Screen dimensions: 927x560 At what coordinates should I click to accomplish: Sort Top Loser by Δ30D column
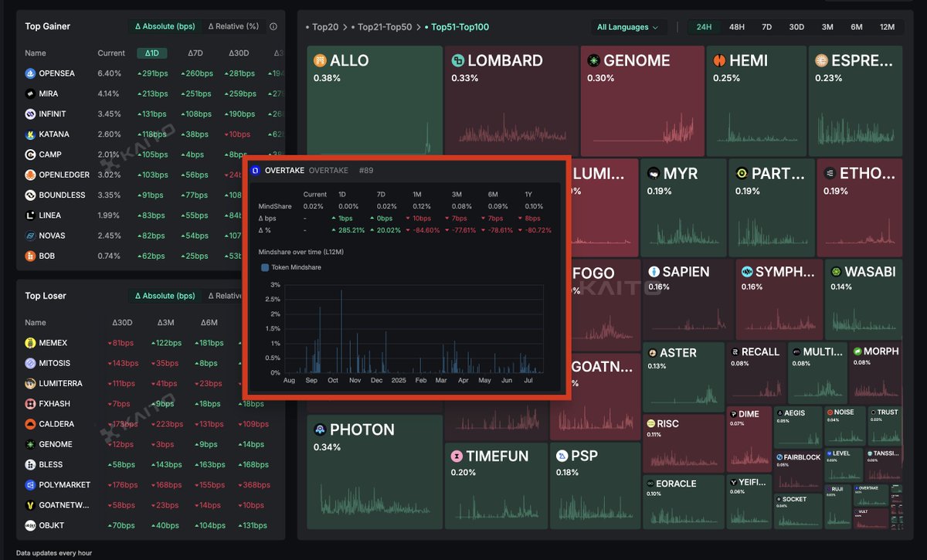pyautogui.click(x=123, y=323)
